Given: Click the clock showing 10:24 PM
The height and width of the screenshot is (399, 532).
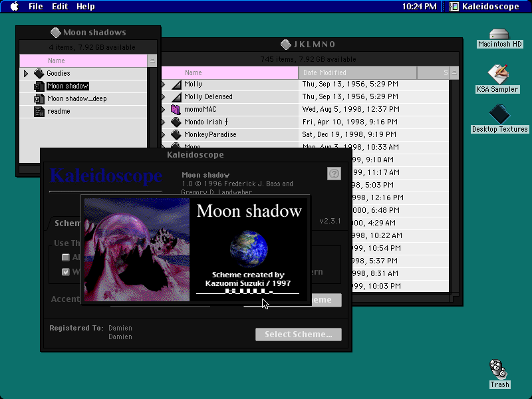Looking at the screenshot, I should pos(420,7).
